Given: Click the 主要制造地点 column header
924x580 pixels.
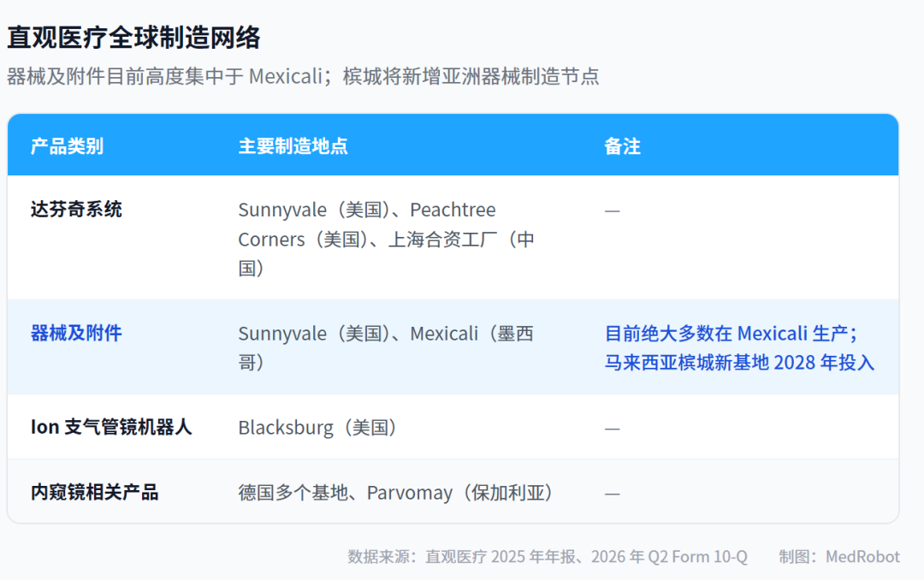Looking at the screenshot, I should click(293, 146).
